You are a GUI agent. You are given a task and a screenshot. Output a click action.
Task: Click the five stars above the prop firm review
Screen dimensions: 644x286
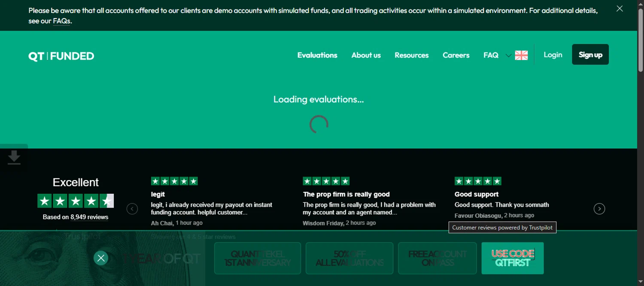tap(326, 181)
